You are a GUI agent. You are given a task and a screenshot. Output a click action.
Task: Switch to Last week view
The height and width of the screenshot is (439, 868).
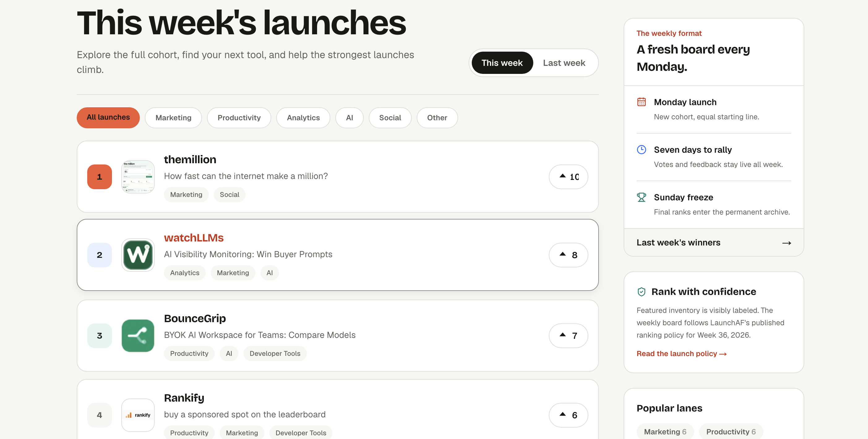564,63
